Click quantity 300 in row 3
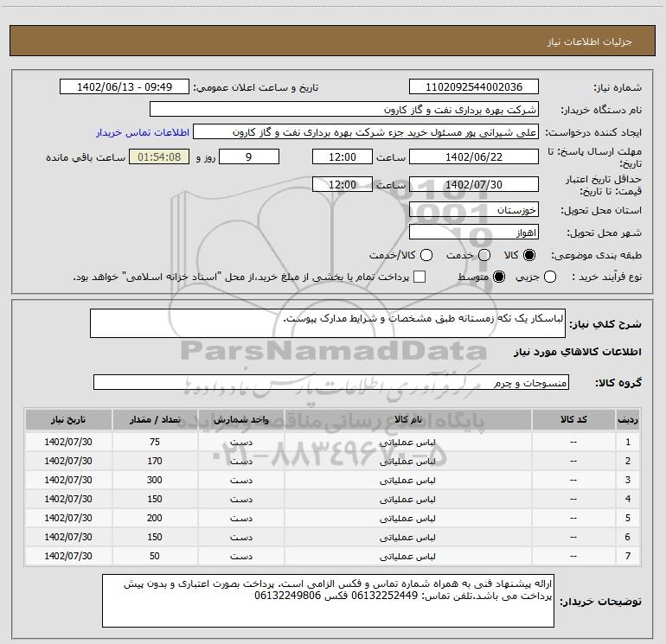The width and height of the screenshot is (666, 644). (x=155, y=480)
